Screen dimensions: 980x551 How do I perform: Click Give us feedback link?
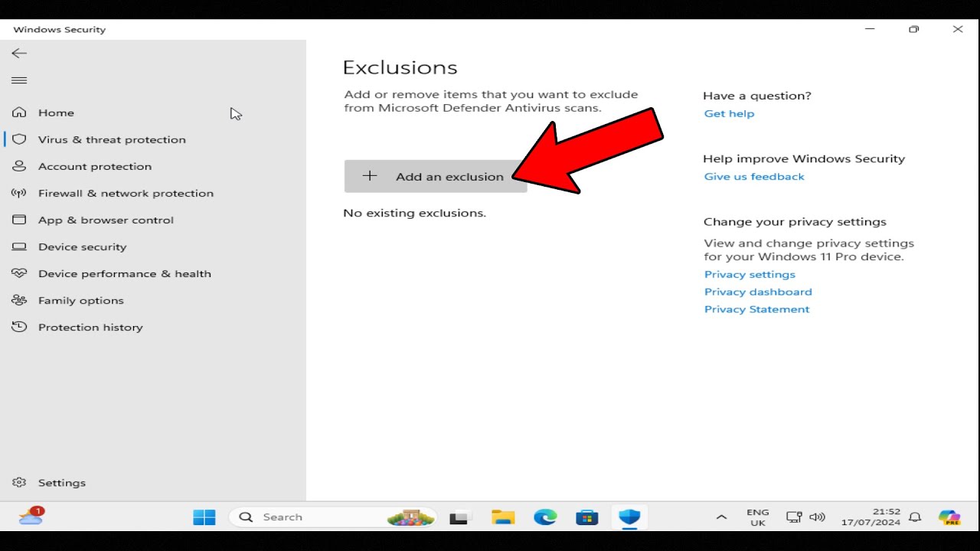754,176
